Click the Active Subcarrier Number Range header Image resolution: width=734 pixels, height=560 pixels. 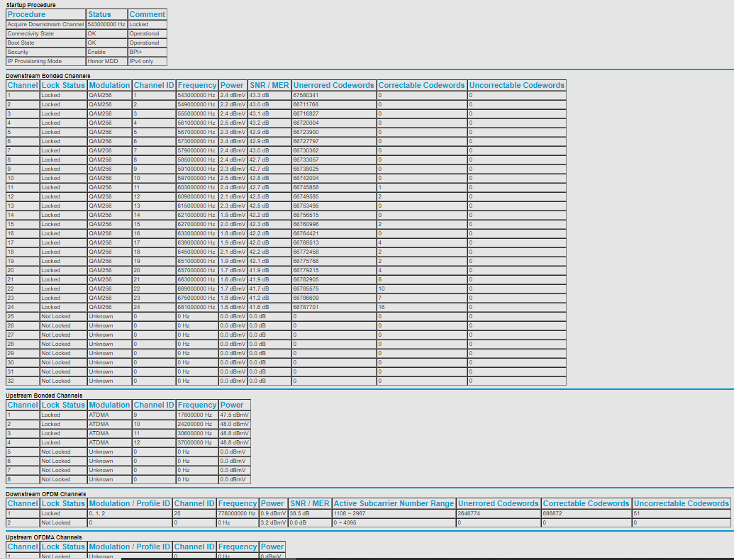tap(394, 503)
